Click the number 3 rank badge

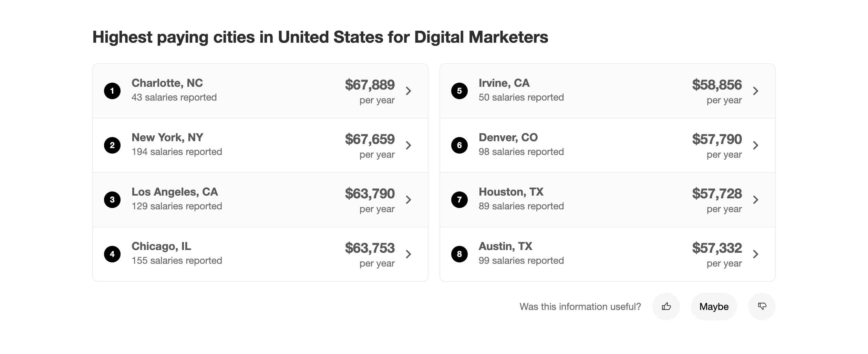112,200
